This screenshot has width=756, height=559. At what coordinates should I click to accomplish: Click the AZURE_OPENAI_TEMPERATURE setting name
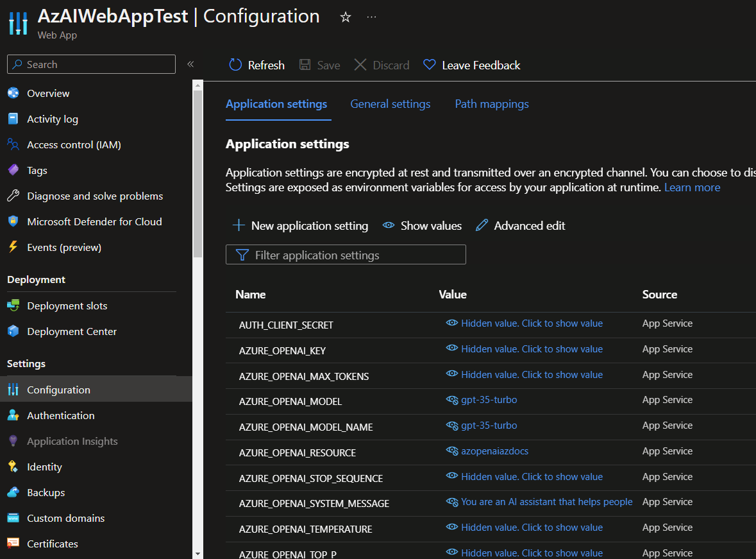click(x=305, y=529)
